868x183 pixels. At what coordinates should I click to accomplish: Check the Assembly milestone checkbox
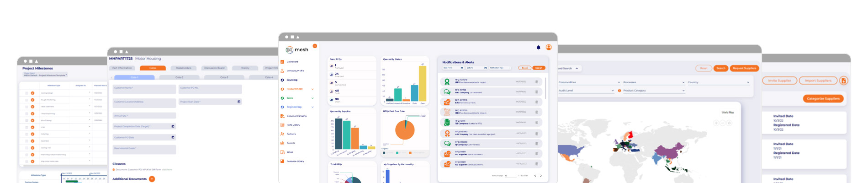(32, 141)
